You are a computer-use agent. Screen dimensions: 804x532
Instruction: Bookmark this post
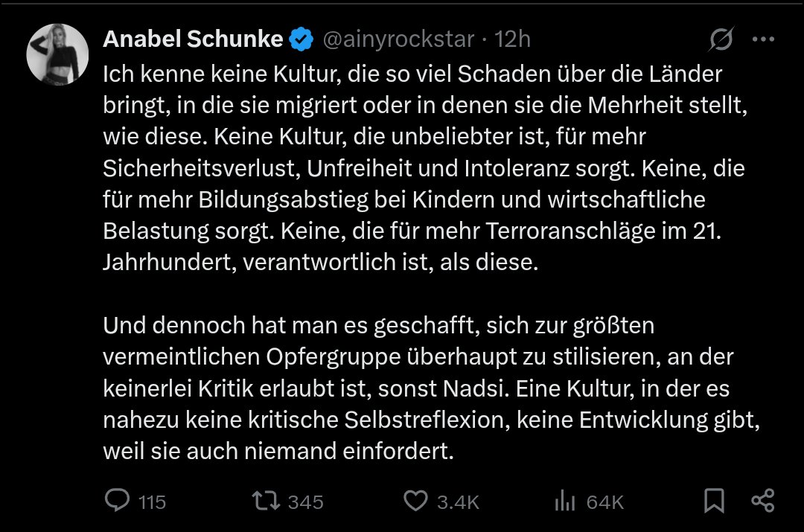click(714, 501)
